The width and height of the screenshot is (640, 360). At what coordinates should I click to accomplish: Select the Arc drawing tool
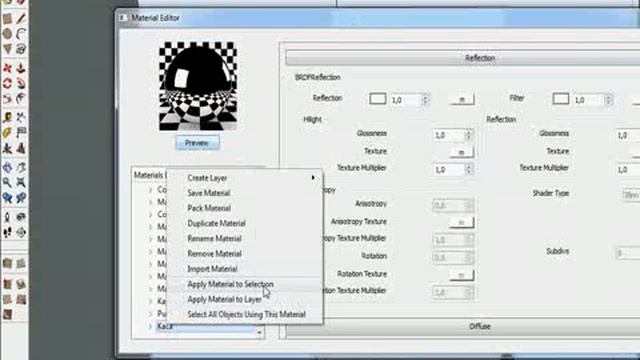pos(21,34)
